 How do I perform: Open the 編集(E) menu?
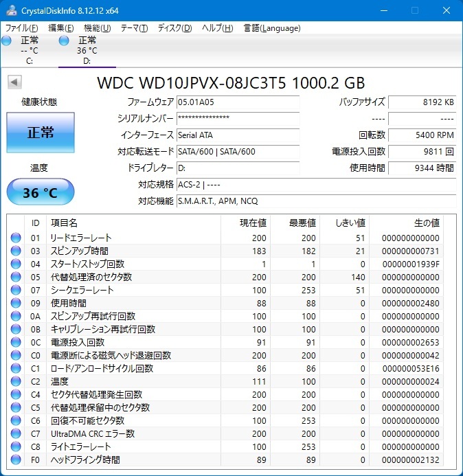[61, 28]
